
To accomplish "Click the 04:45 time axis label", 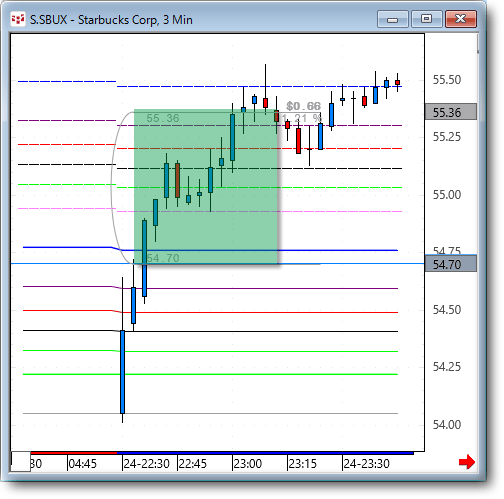I will pos(82,463).
